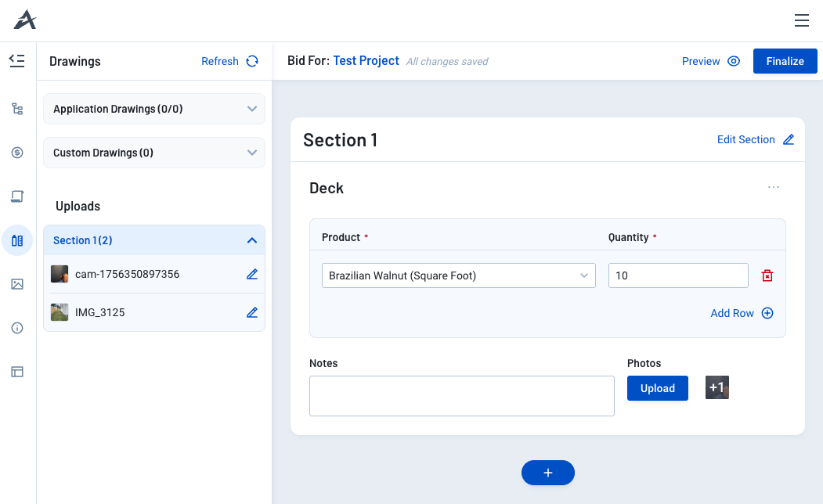The width and height of the screenshot is (823, 504).
Task: Open the layout template sidebar icon
Action: pyautogui.click(x=17, y=372)
